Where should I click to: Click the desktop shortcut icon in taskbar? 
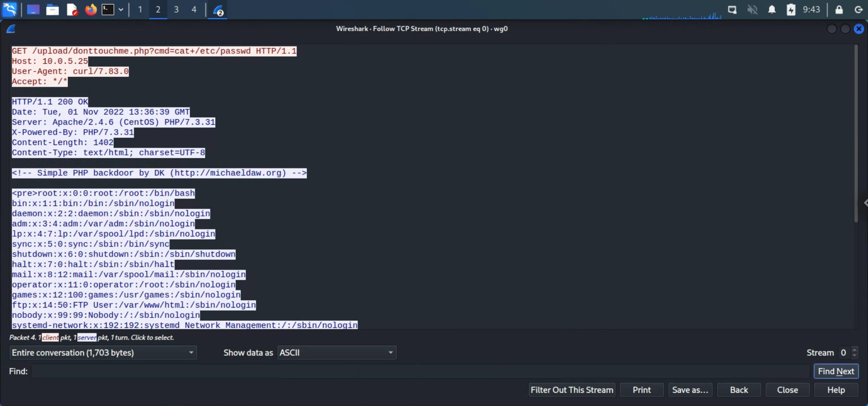point(33,9)
